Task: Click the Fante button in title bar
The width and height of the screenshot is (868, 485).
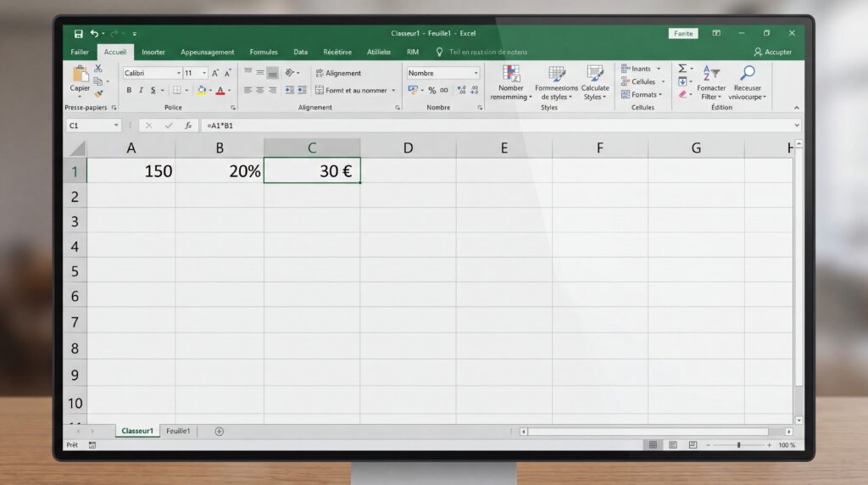Action: [683, 34]
